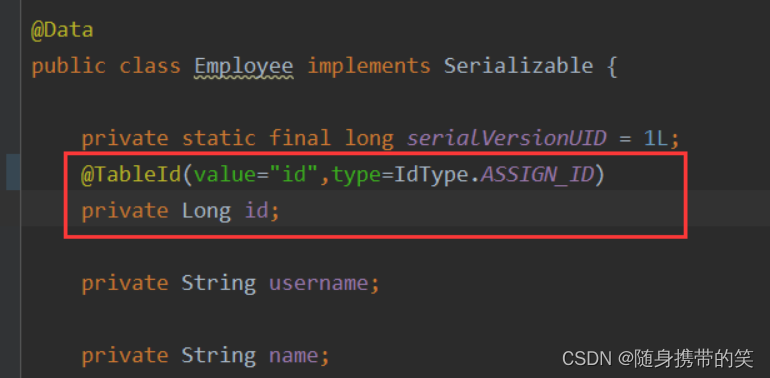770x378 pixels.
Task: Click the 1L value literal
Action: [x=655, y=139]
